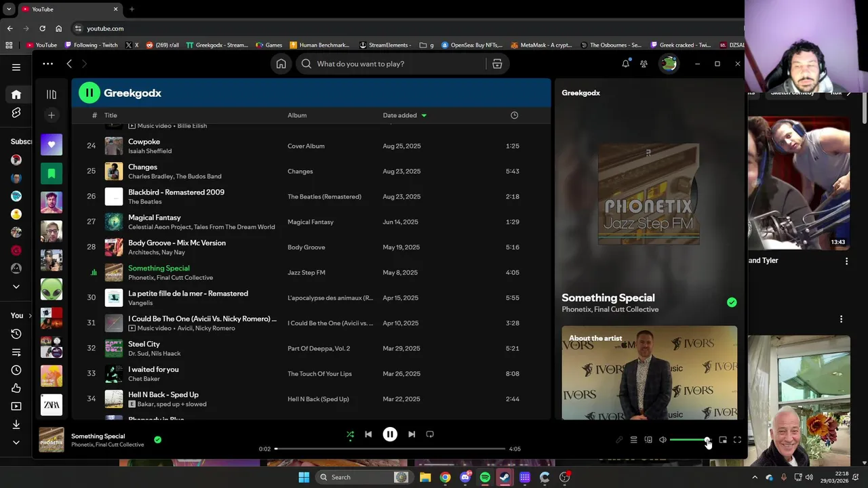Open Windows Start menu
Image resolution: width=868 pixels, height=488 pixels.
coord(304,477)
